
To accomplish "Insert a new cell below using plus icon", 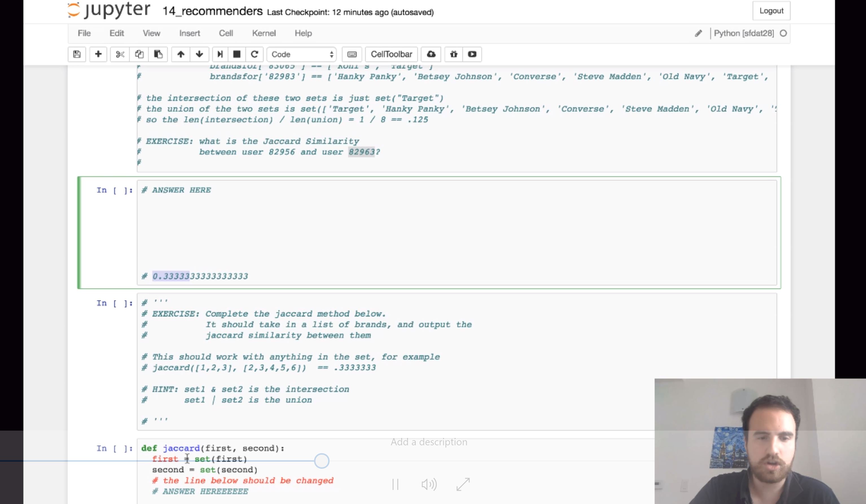I will [x=98, y=54].
